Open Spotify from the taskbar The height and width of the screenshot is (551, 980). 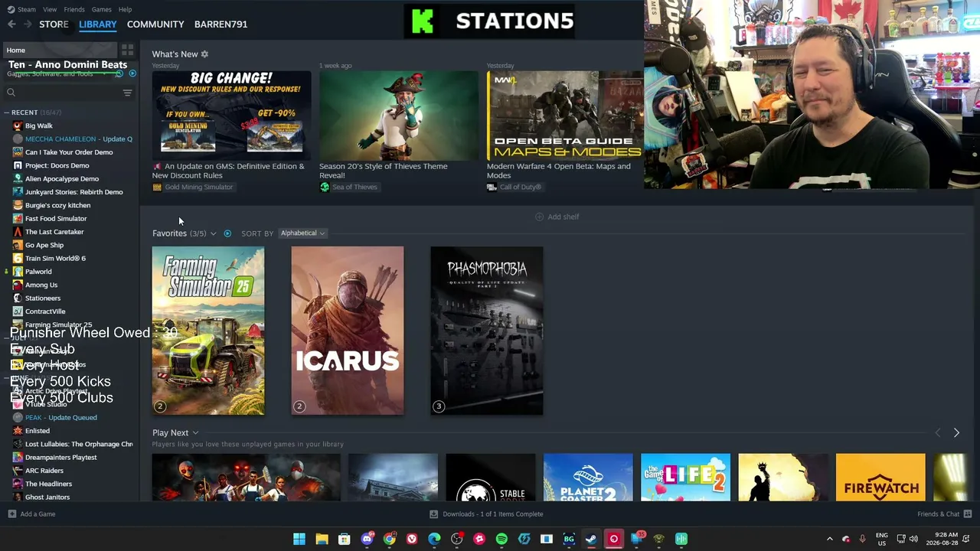[501, 539]
